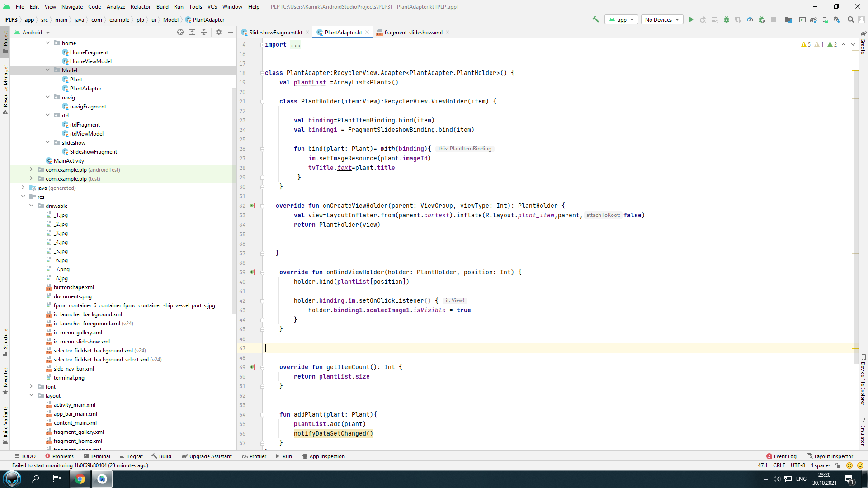868x488 pixels.
Task: Collapse the Model package folder
Action: tap(47, 70)
